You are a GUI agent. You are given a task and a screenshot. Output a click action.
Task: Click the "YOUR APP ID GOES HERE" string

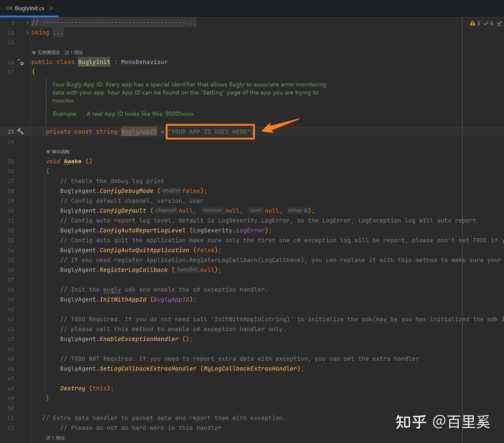pos(209,132)
